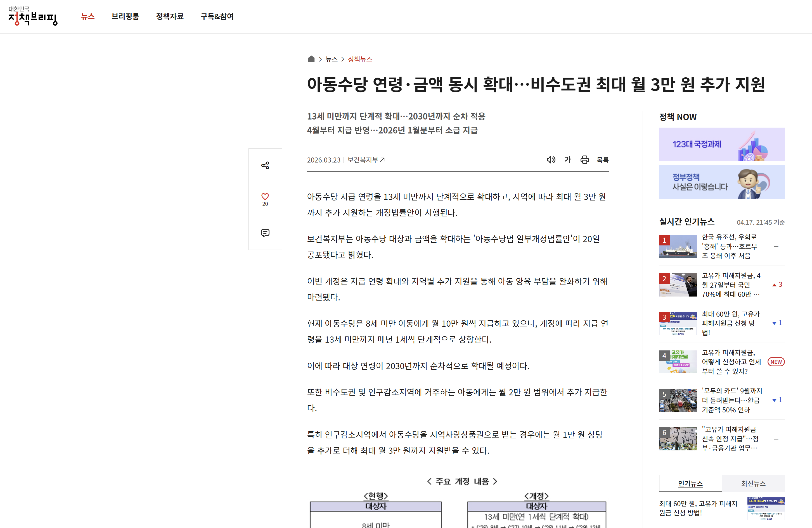Screen dimensions: 812x528
Task: Click 정책뉴스 breadcrumb link
Action: [360, 59]
